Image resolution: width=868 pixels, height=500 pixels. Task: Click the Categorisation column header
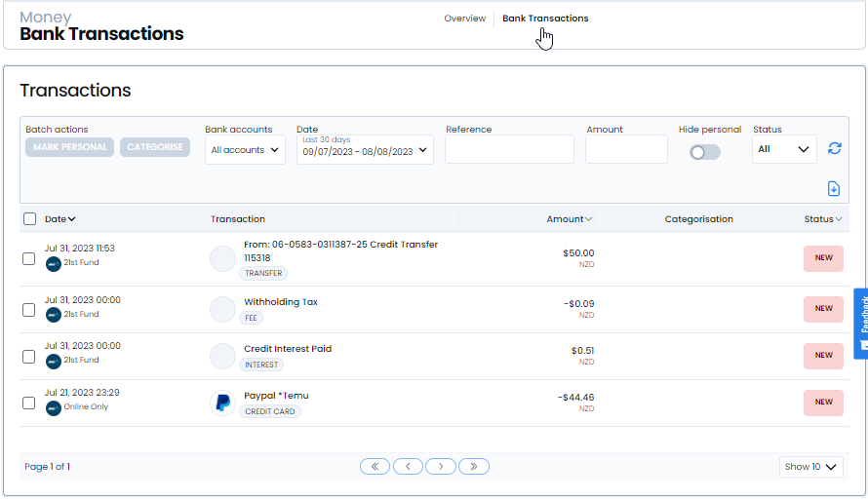pos(698,219)
